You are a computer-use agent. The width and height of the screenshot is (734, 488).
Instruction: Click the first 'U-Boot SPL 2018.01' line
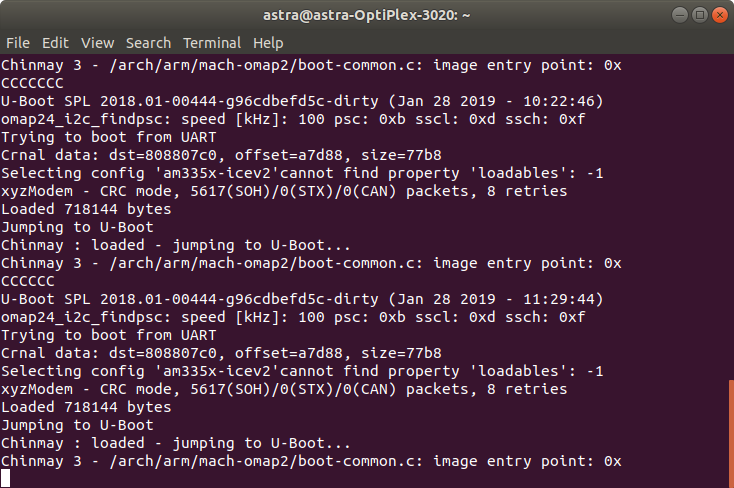coord(302,101)
